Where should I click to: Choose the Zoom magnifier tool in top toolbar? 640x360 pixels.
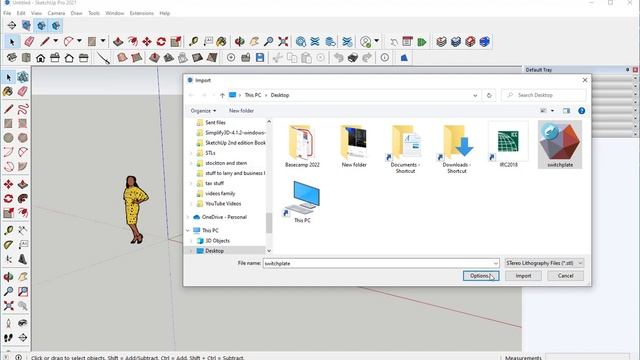[x=269, y=42]
